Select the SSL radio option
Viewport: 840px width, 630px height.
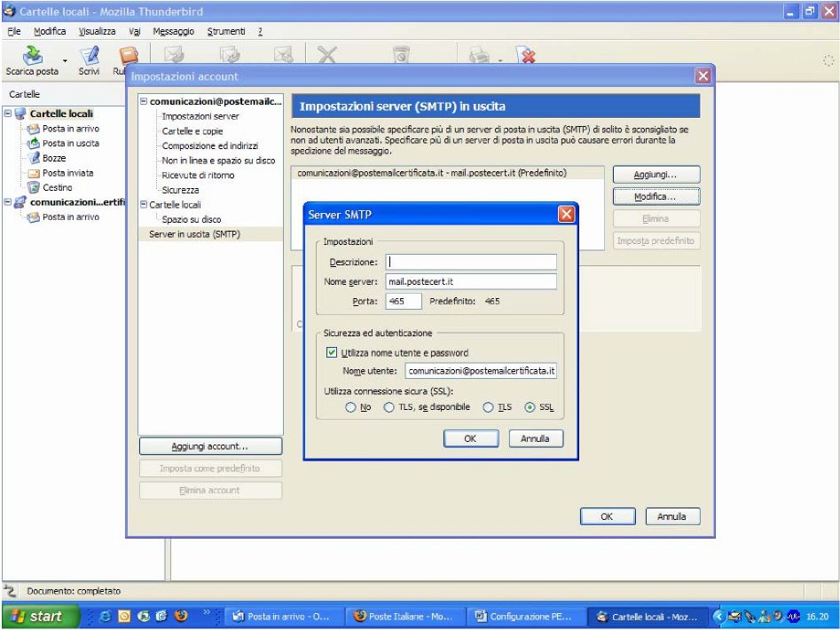[x=530, y=407]
